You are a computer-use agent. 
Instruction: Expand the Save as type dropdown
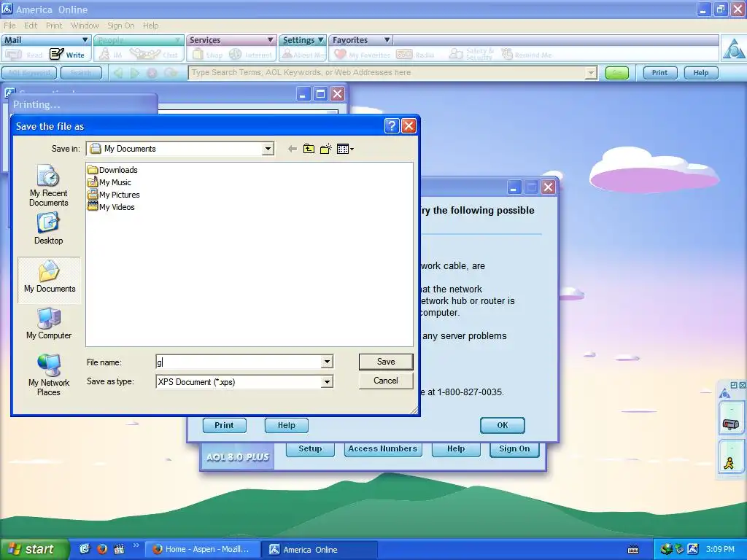pyautogui.click(x=327, y=382)
